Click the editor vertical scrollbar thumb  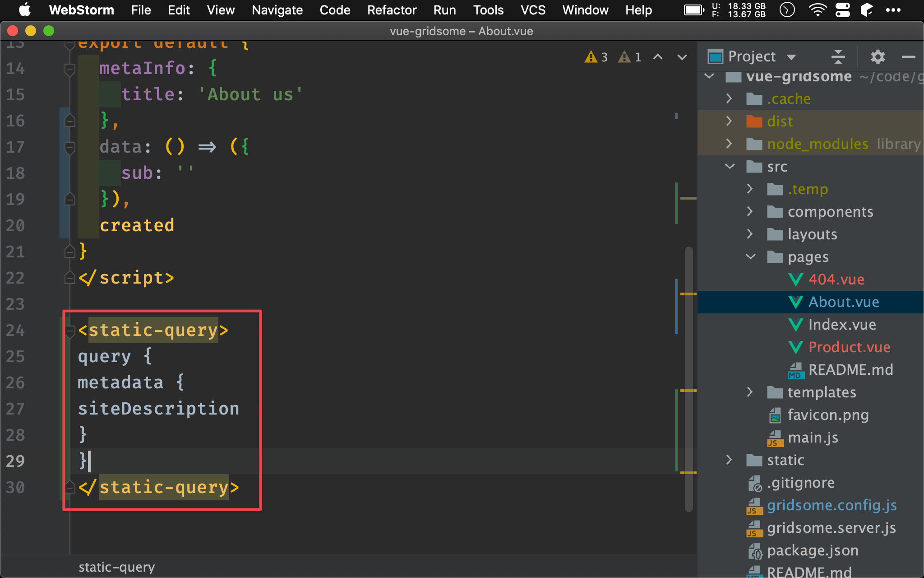click(688, 378)
